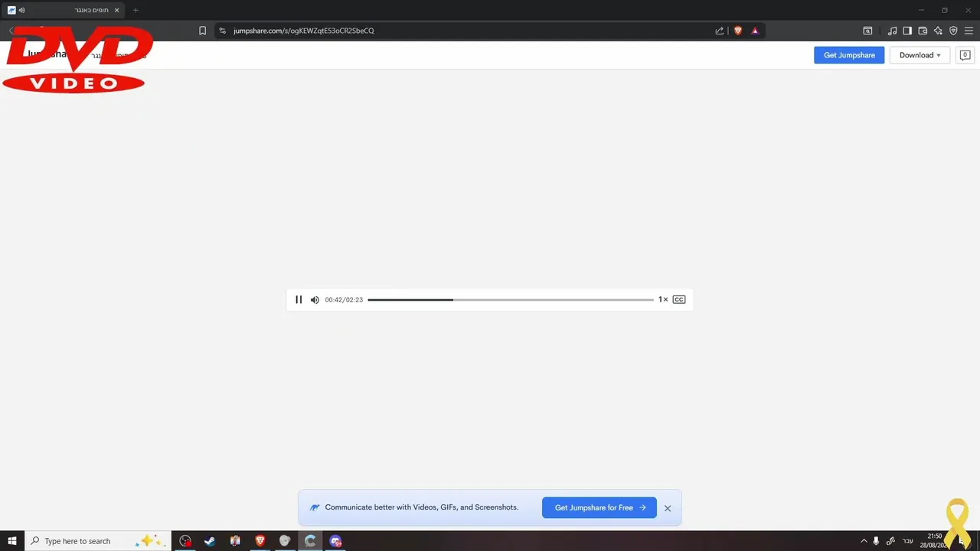Click Get Jumpshare for Free

[x=599, y=507]
